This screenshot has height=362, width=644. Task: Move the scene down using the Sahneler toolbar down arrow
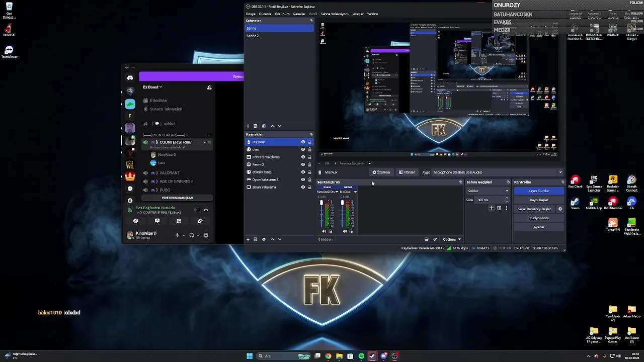pos(280,126)
